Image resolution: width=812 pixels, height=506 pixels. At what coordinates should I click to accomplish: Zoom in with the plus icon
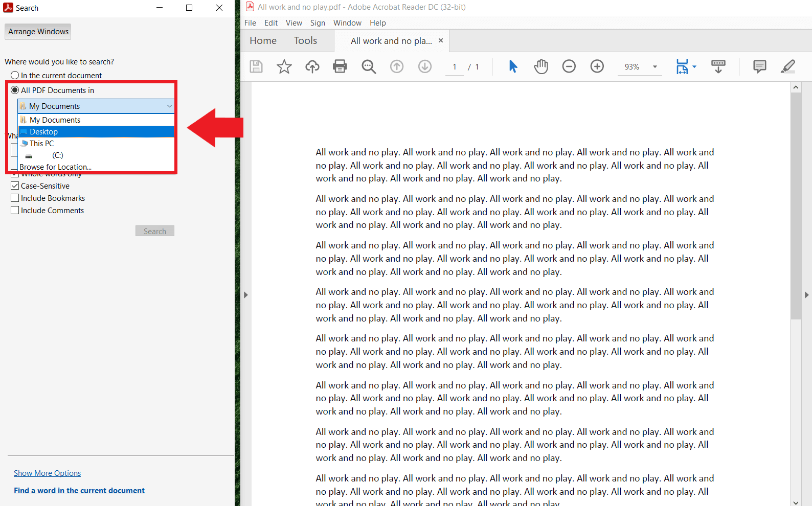(597, 66)
